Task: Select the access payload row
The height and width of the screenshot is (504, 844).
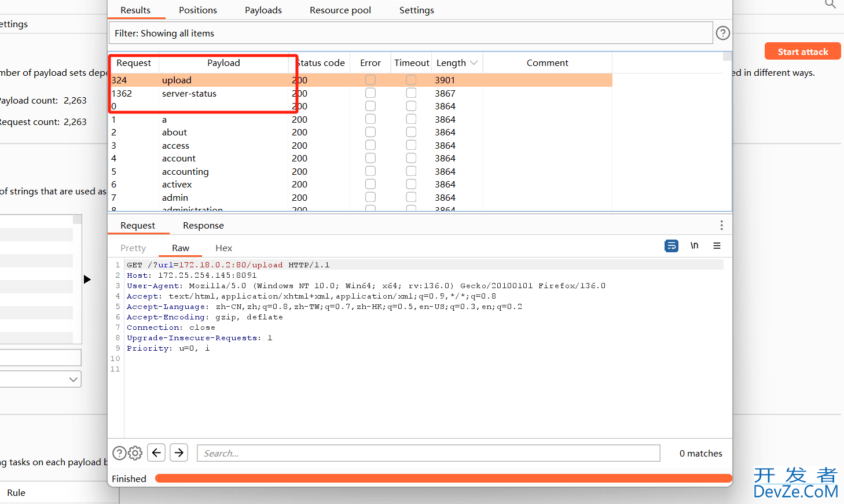Action: (x=361, y=145)
